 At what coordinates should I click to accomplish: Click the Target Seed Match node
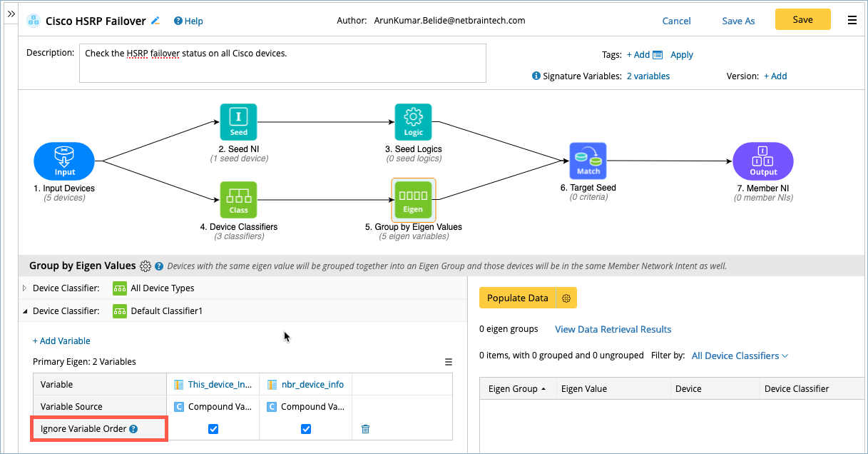pos(588,161)
